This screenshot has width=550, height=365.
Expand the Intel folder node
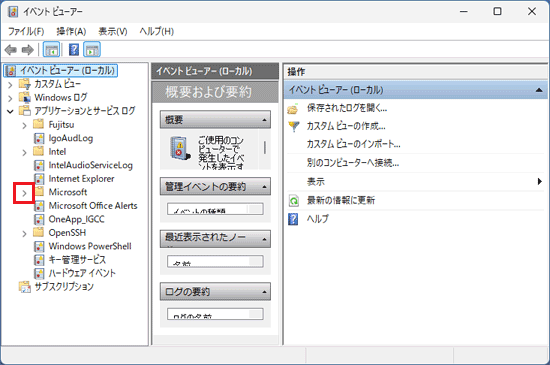click(x=24, y=152)
